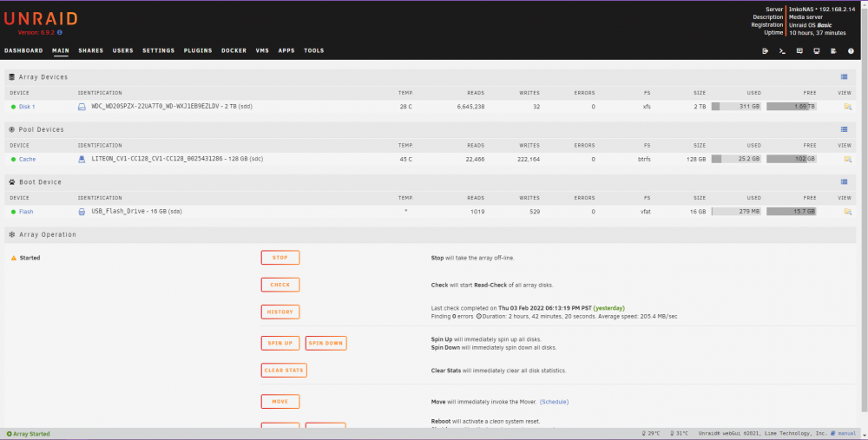Click the Spin Up button
The height and width of the screenshot is (440, 868).
[280, 343]
